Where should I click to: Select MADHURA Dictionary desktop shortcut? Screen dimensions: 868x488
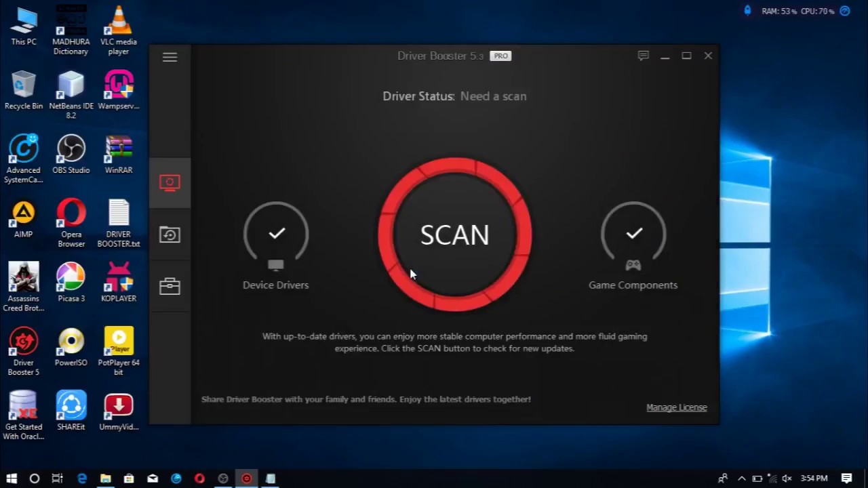pos(71,31)
